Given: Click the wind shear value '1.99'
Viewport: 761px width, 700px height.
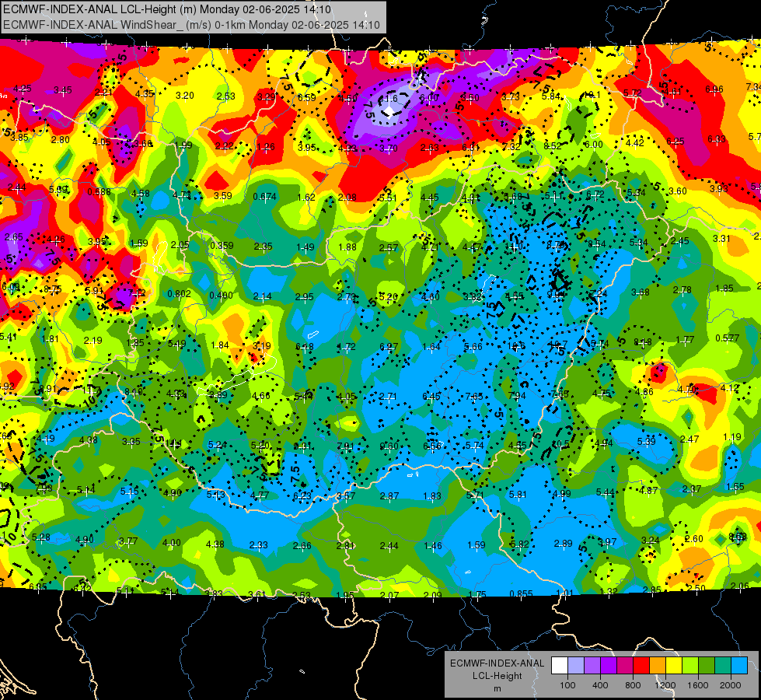Looking at the screenshot, I should pos(183,145).
